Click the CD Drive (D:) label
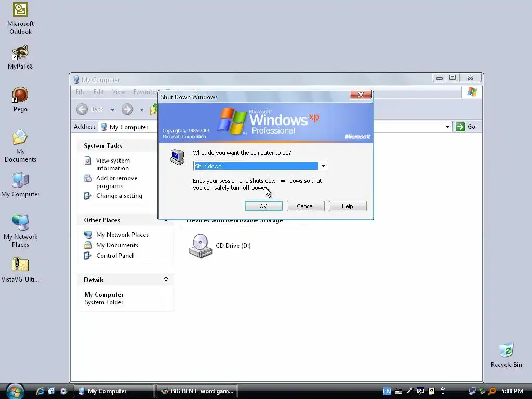The image size is (532, 399). pos(233,246)
